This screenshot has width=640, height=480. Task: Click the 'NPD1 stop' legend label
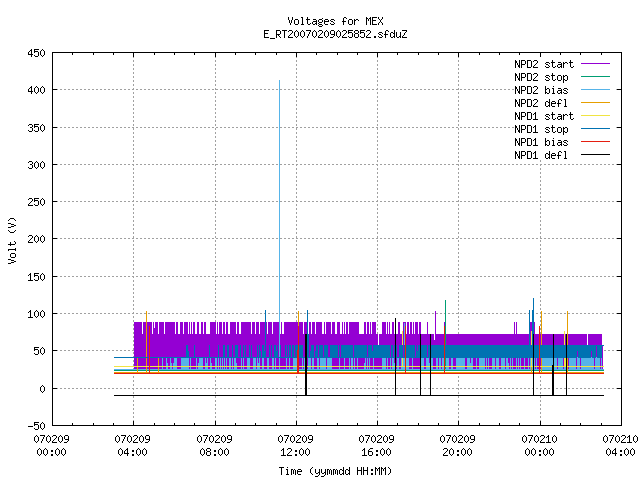pyautogui.click(x=541, y=129)
